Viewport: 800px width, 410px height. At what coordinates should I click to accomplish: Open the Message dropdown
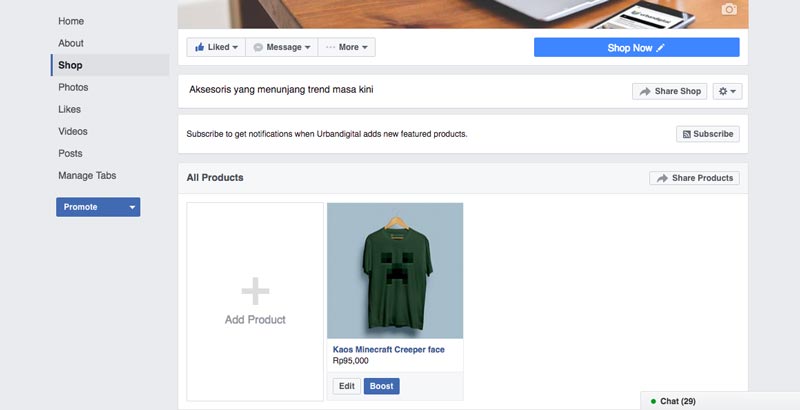coord(282,47)
